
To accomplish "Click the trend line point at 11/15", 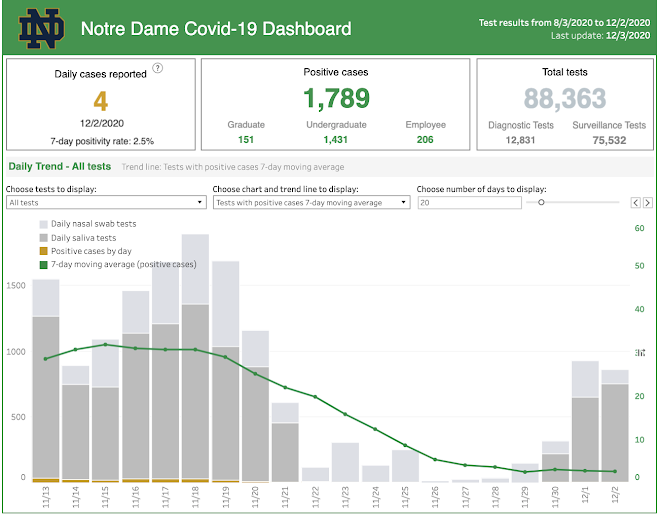I will 105,344.
